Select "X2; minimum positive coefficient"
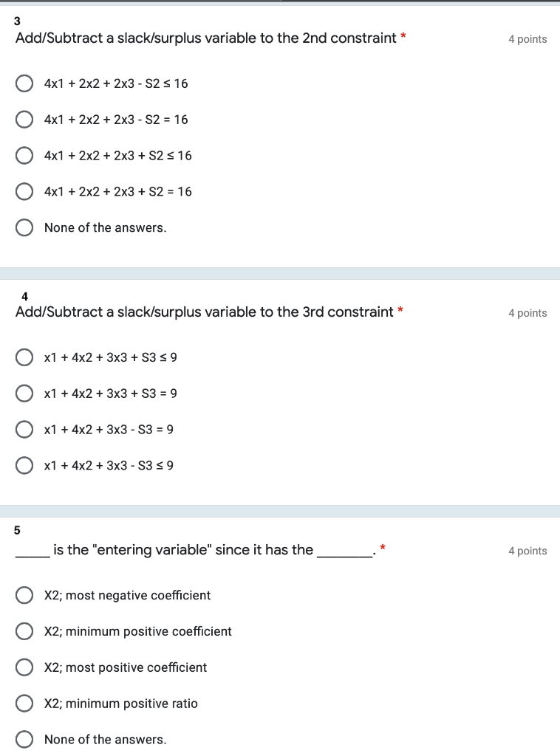The width and height of the screenshot is (560, 756). coord(24,631)
